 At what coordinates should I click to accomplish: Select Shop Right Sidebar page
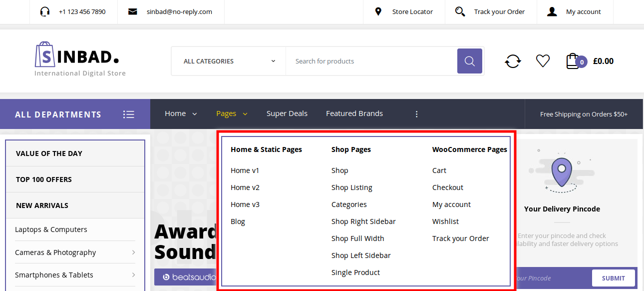[x=363, y=221]
